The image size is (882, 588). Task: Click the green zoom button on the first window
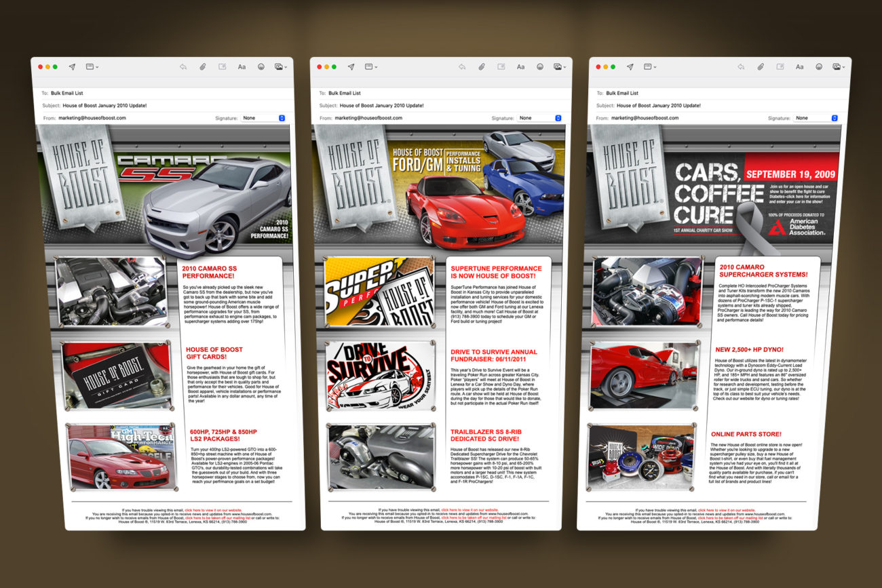pyautogui.click(x=56, y=66)
